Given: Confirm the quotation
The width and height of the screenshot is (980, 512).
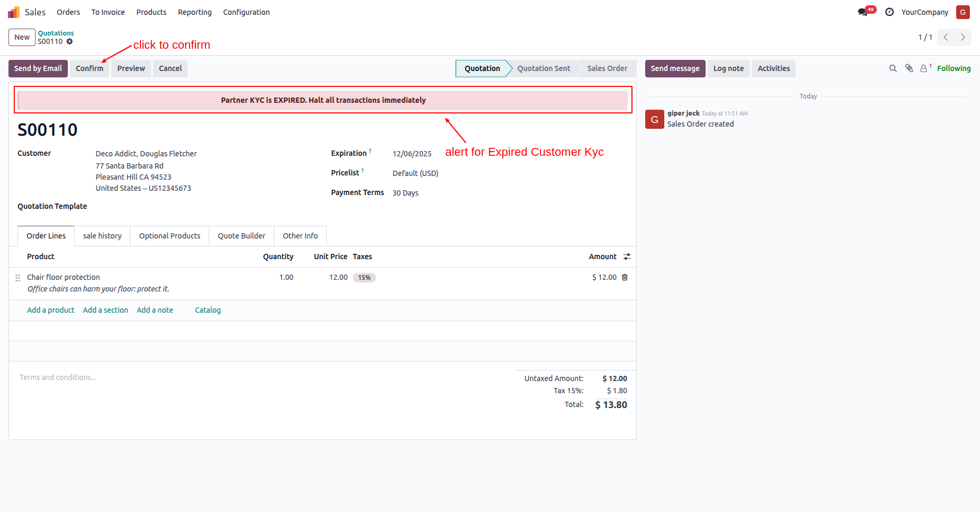Looking at the screenshot, I should pos(90,68).
